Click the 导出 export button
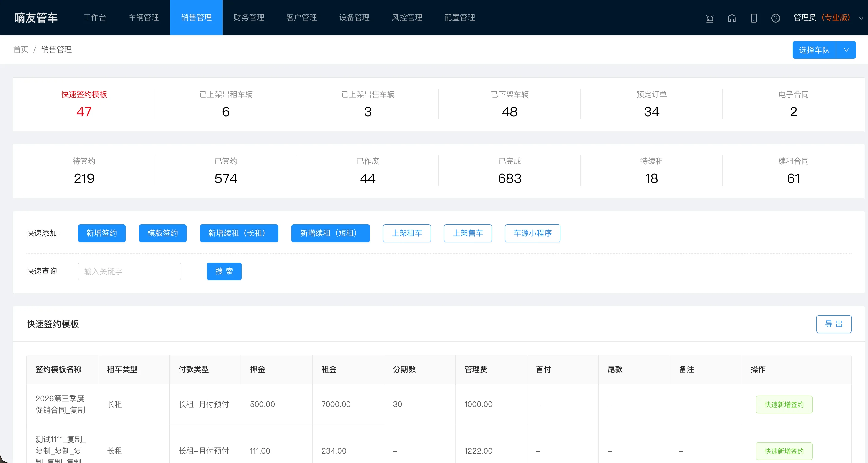The width and height of the screenshot is (868, 463). coord(834,324)
